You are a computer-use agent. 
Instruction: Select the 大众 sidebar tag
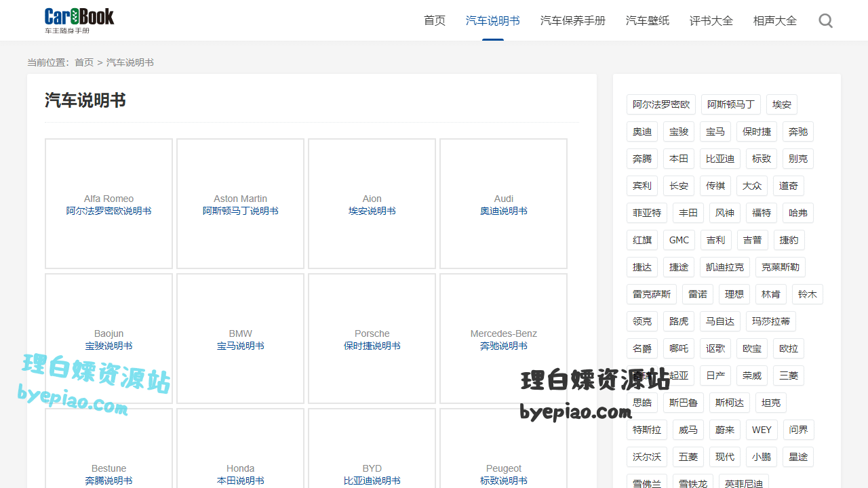coord(752,186)
